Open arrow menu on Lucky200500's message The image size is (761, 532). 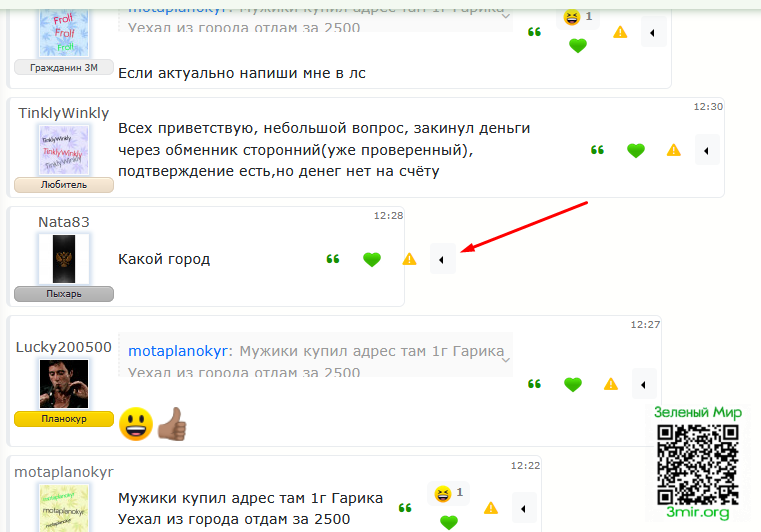(x=644, y=384)
